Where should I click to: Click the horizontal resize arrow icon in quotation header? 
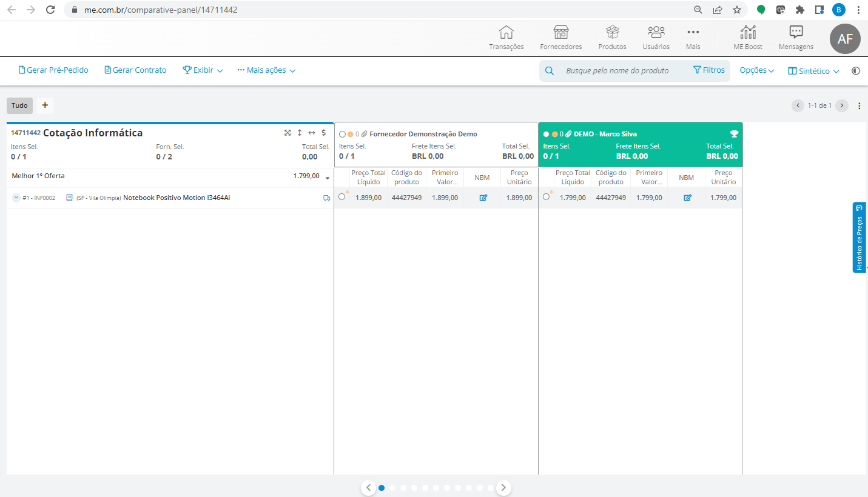(x=311, y=133)
